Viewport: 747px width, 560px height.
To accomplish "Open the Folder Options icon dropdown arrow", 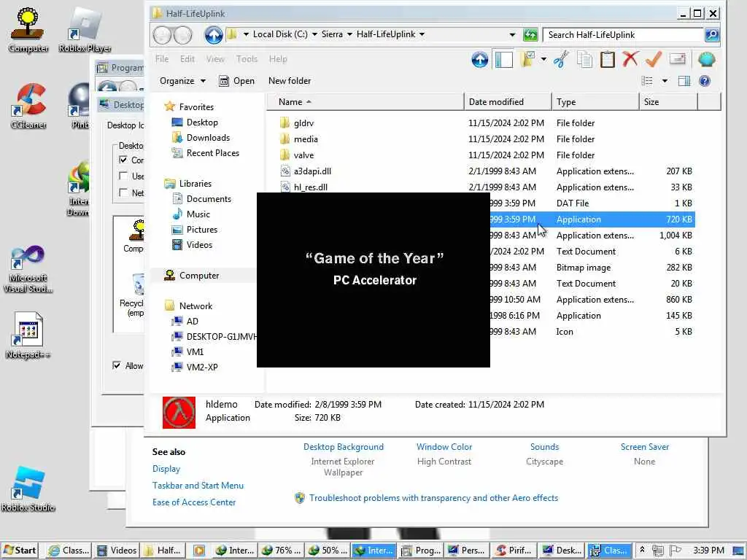I will click(543, 60).
